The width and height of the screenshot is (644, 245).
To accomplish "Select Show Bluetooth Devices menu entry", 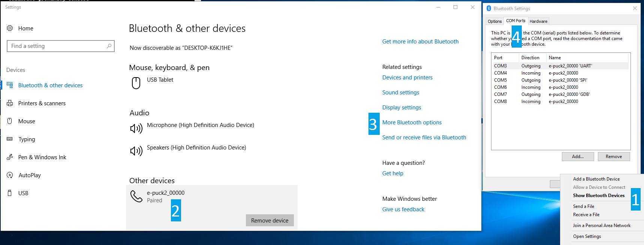I will click(x=599, y=196).
